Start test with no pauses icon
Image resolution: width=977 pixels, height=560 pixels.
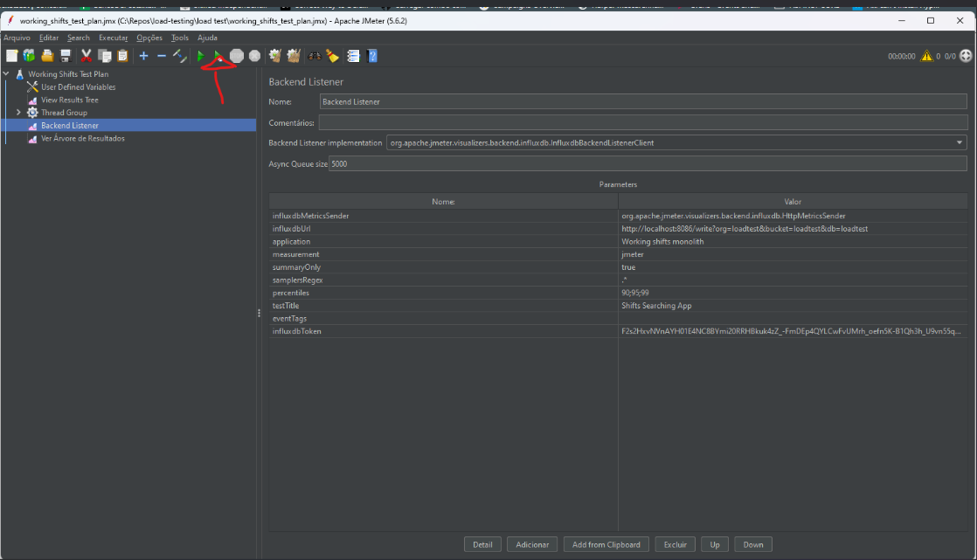point(218,56)
